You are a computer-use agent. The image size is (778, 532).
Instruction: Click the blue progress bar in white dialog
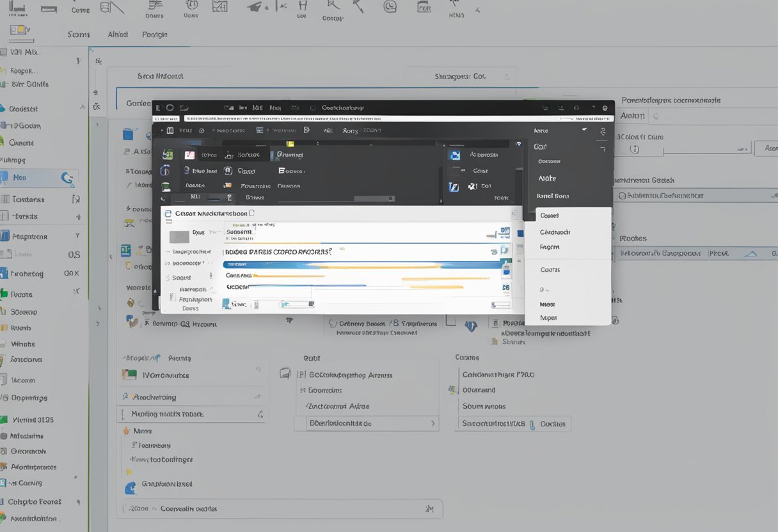[x=361, y=264]
